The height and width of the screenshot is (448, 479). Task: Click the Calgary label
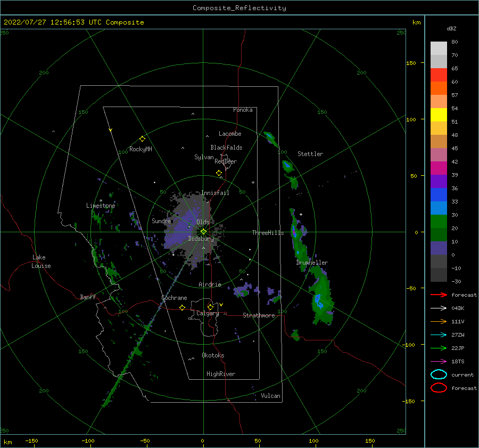(208, 313)
